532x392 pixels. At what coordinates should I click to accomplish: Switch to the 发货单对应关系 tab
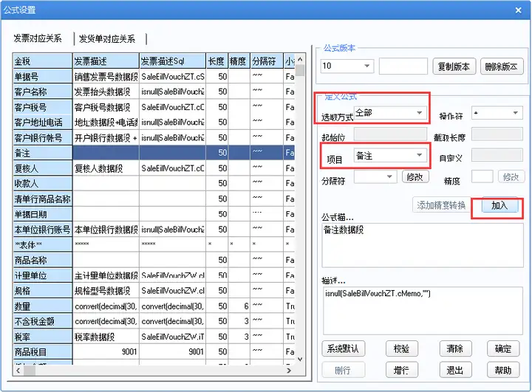[107, 39]
